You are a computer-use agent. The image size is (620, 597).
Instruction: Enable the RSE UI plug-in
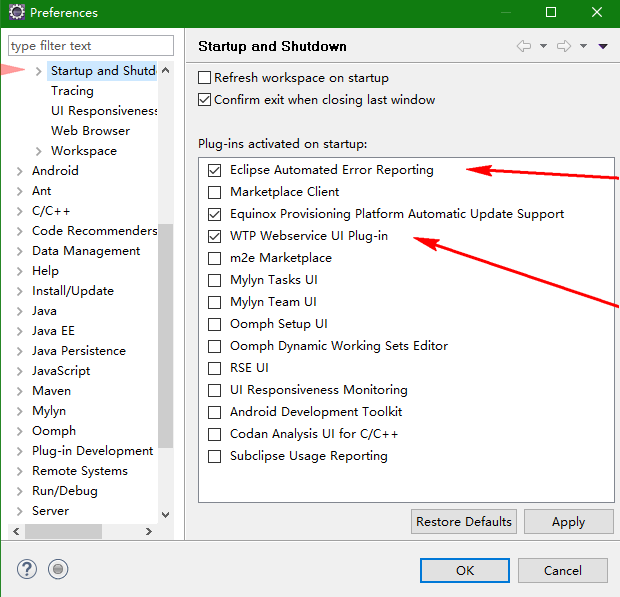pyautogui.click(x=214, y=368)
